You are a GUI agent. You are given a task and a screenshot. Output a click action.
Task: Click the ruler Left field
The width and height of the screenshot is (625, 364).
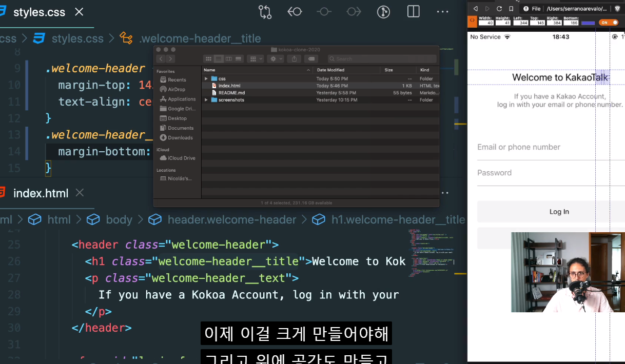tap(521, 23)
